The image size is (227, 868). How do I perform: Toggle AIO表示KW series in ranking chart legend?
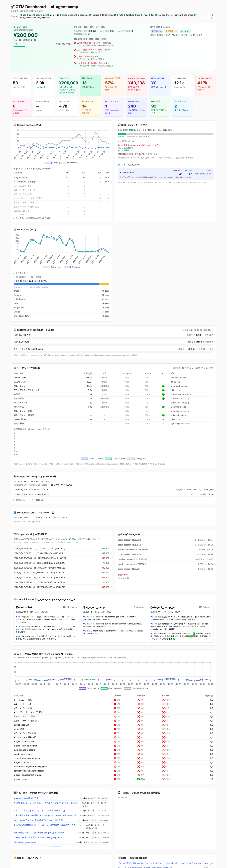[137, 459]
